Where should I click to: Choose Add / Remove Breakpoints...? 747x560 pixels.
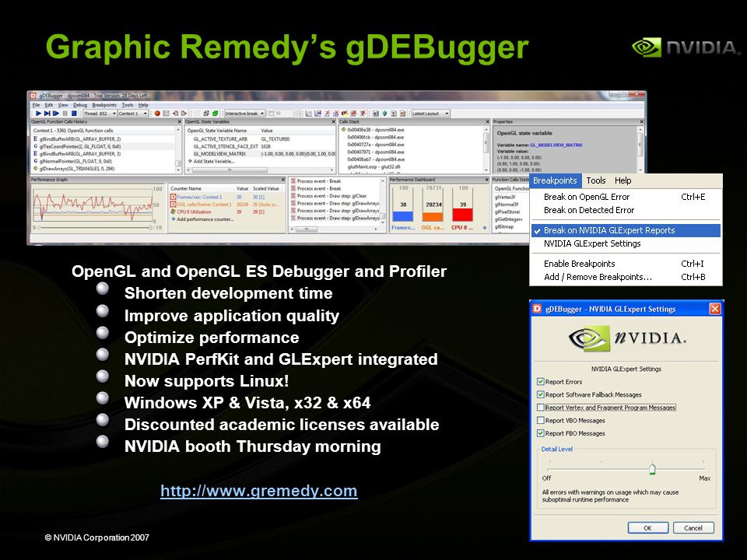coord(625,277)
